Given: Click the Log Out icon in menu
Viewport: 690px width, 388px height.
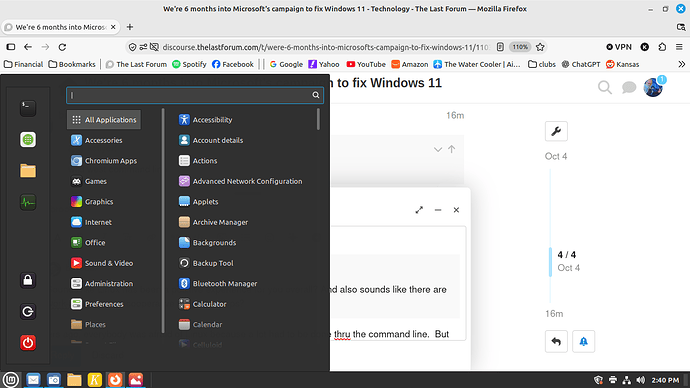Looking at the screenshot, I should pos(28,311).
